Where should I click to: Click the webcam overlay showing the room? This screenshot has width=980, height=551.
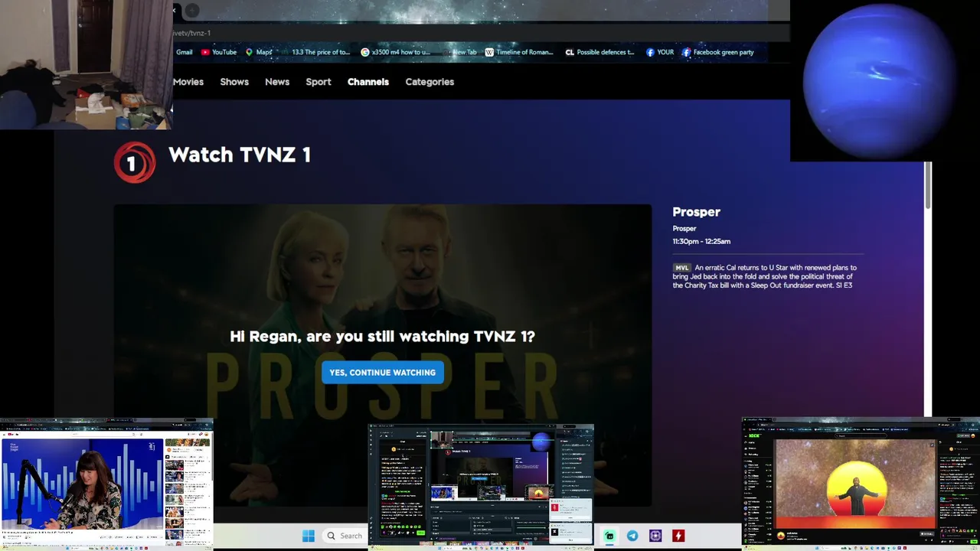[x=86, y=64]
